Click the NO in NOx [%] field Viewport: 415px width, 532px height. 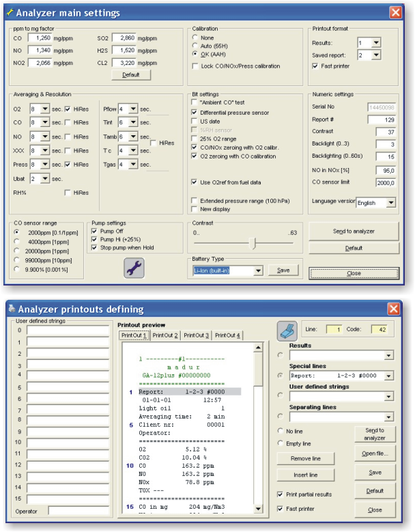(386, 170)
